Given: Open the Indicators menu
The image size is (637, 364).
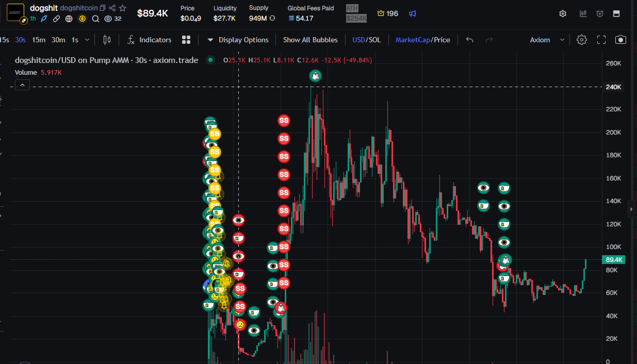Looking at the screenshot, I should coord(149,40).
